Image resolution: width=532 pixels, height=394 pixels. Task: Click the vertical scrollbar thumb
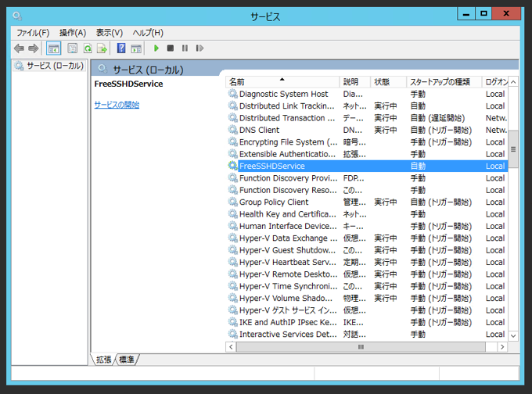(513, 149)
